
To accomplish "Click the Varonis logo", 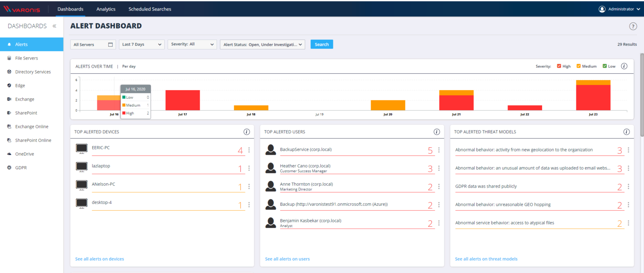I will [22, 9].
